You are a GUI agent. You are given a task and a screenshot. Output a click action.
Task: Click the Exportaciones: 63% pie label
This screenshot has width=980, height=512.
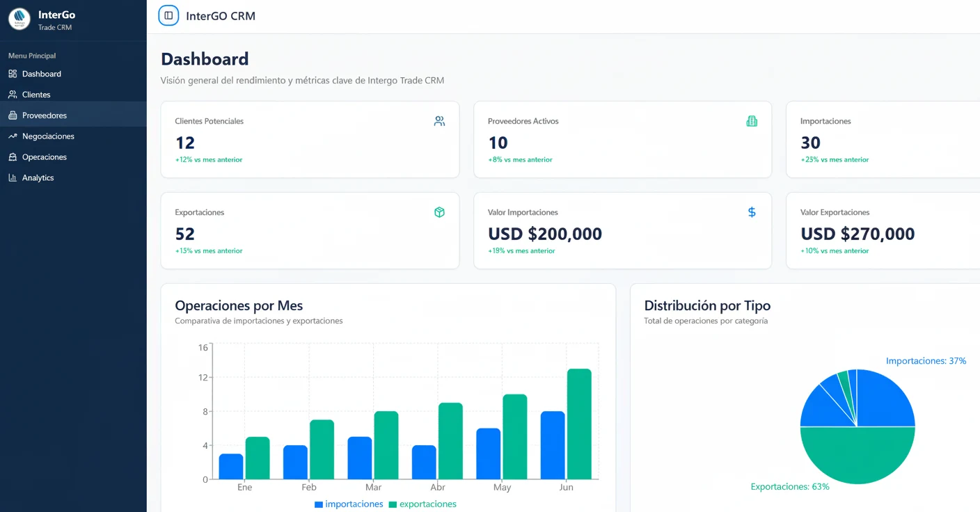(790, 487)
